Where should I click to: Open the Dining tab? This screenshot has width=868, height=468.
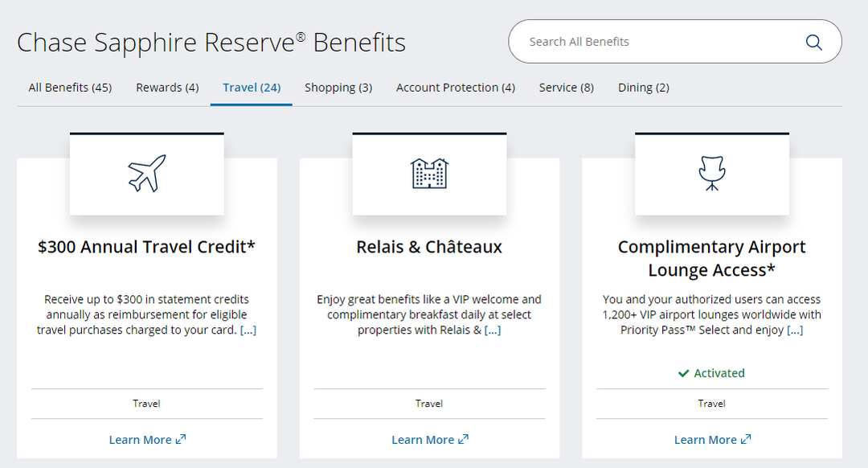(x=643, y=87)
